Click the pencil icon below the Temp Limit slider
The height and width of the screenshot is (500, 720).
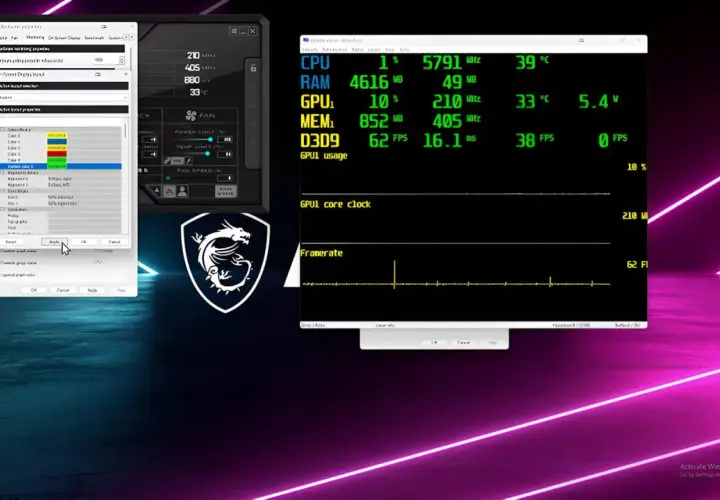click(x=188, y=161)
